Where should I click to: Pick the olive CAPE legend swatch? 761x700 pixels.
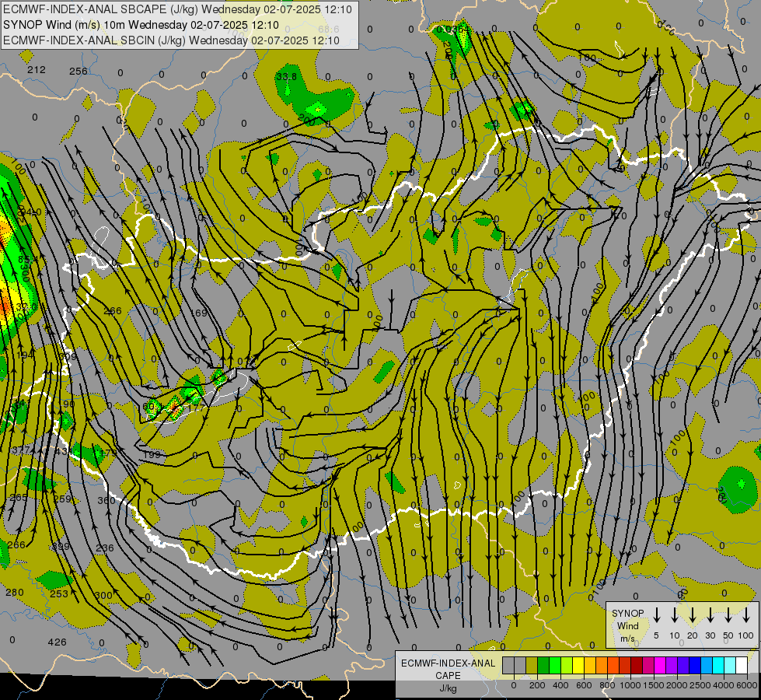[x=532, y=666]
